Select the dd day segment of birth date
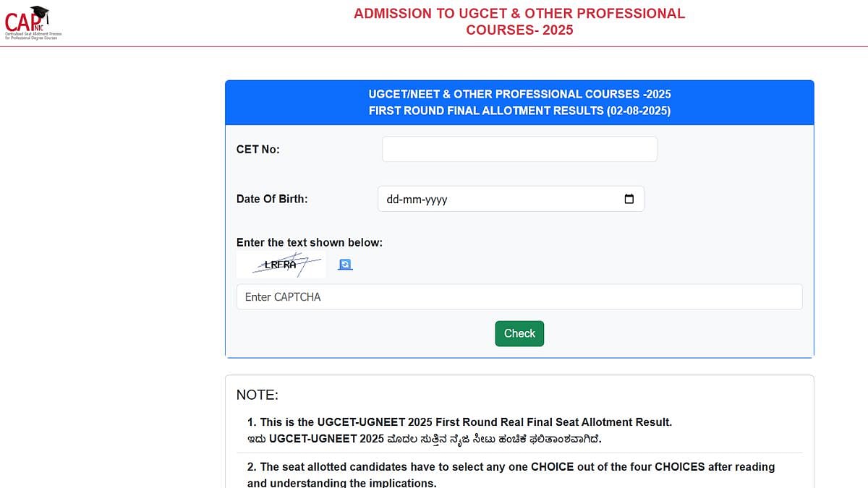The height and width of the screenshot is (488, 868). point(393,200)
